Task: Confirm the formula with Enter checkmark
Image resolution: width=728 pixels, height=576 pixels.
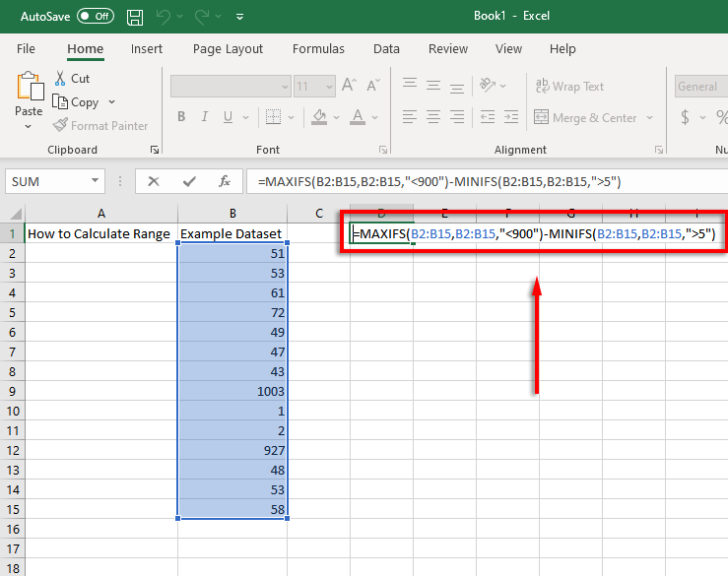Action: 189,181
